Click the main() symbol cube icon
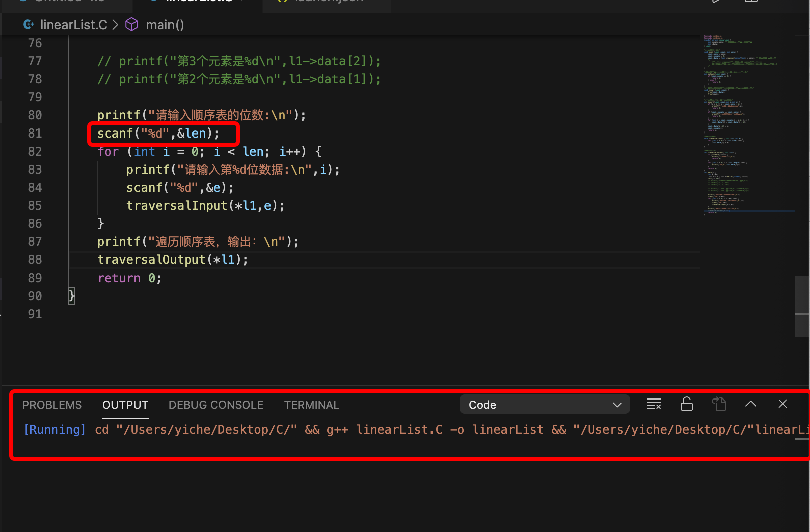This screenshot has width=810, height=532. pyautogui.click(x=131, y=24)
